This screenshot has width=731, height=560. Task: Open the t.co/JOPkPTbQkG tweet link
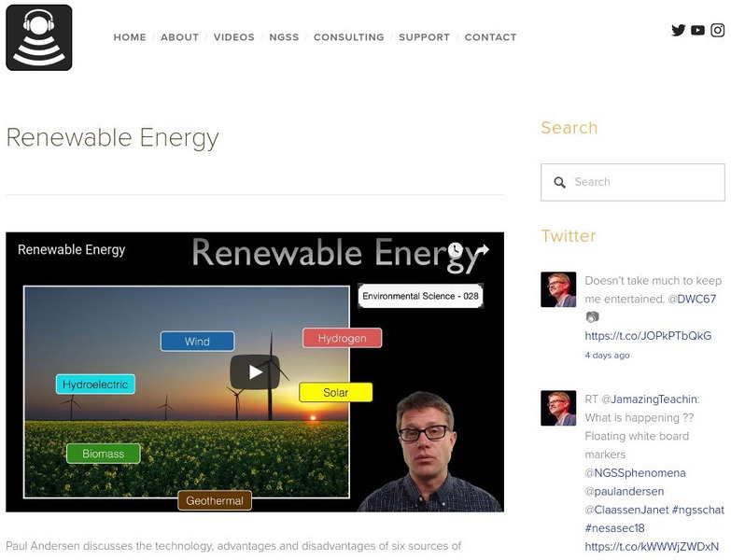point(648,336)
